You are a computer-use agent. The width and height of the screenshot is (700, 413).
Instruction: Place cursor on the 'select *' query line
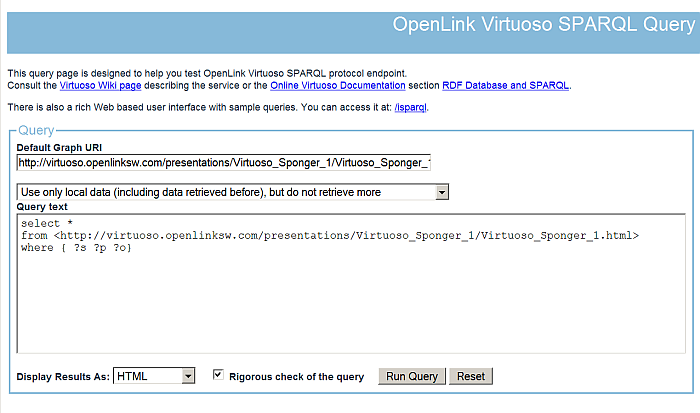(x=46, y=223)
